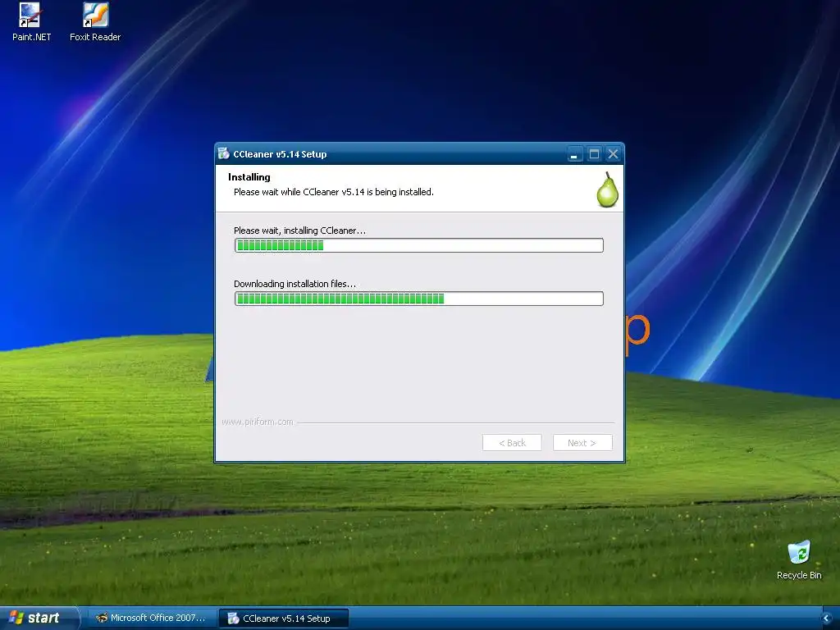The height and width of the screenshot is (630, 840).
Task: Switch to Microsoft Office 2007 taskbar item
Action: [x=151, y=619]
